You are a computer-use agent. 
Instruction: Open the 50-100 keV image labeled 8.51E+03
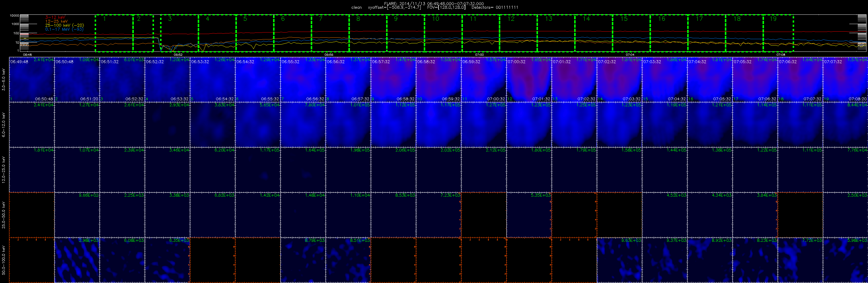tap(348, 260)
